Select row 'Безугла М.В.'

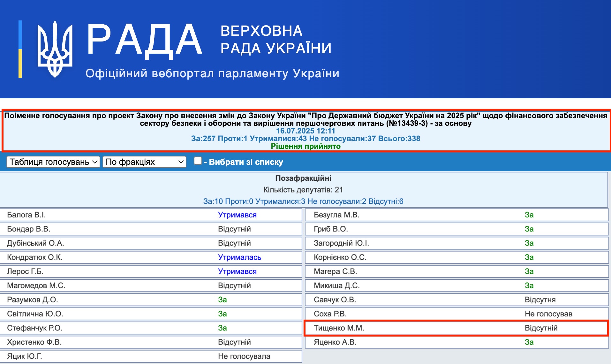[457, 215]
